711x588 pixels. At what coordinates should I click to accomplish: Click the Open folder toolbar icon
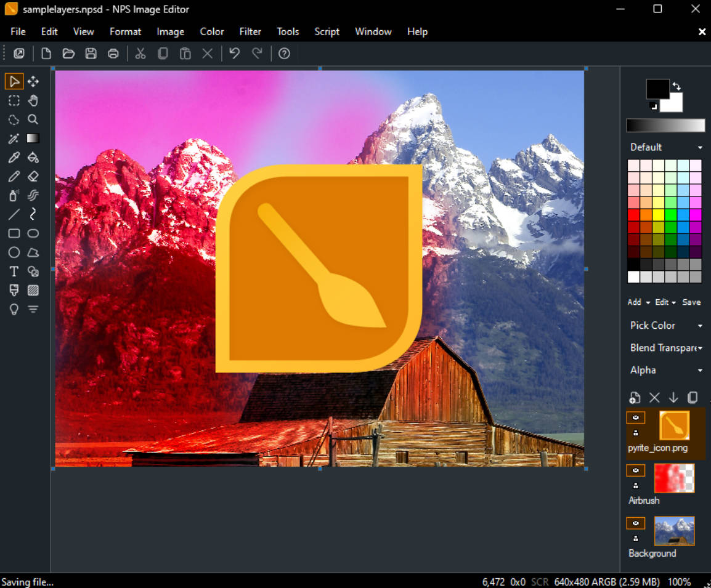tap(68, 54)
